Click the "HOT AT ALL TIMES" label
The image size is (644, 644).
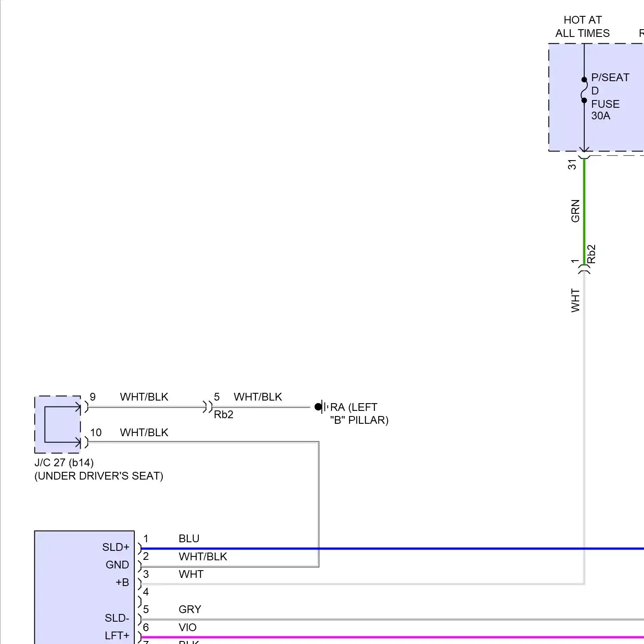tap(583, 27)
